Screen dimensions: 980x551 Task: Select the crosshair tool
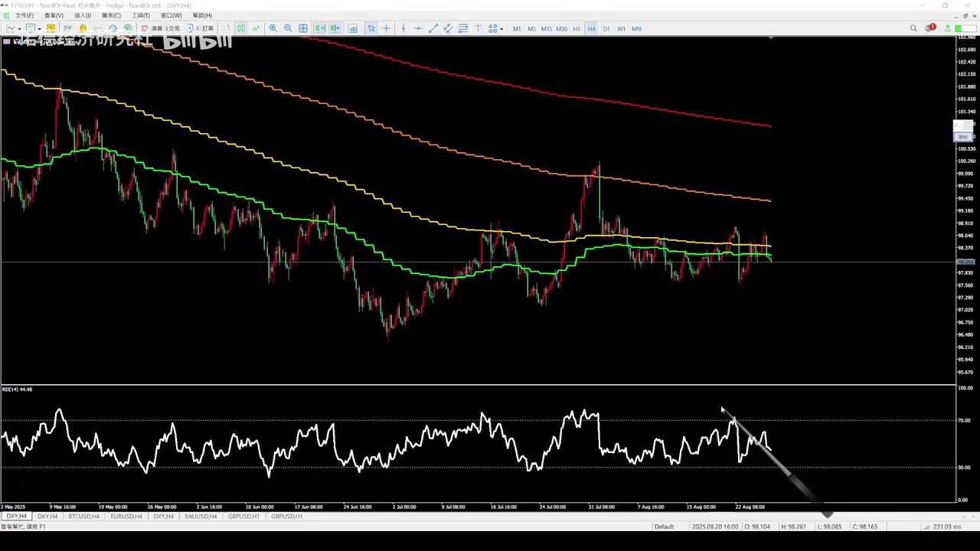(x=387, y=28)
